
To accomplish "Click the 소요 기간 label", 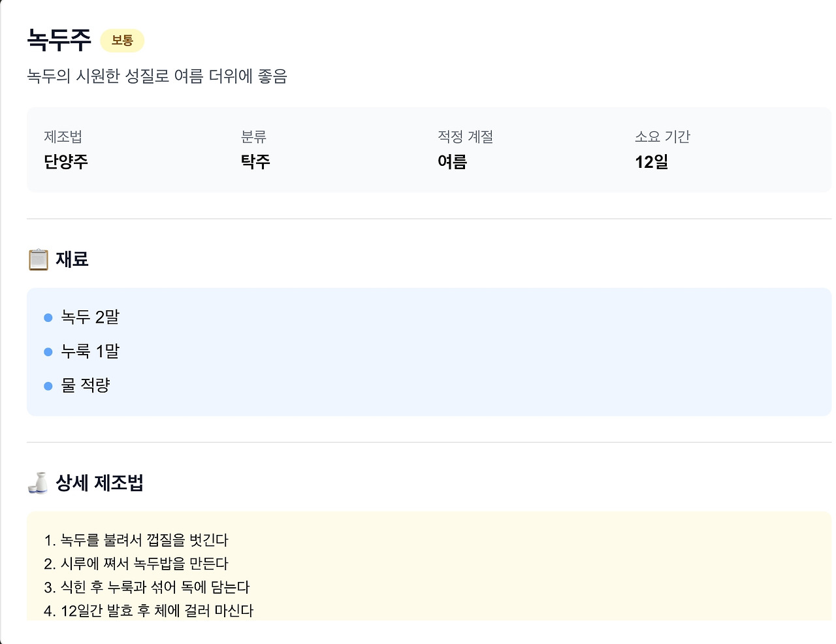I will 662,137.
